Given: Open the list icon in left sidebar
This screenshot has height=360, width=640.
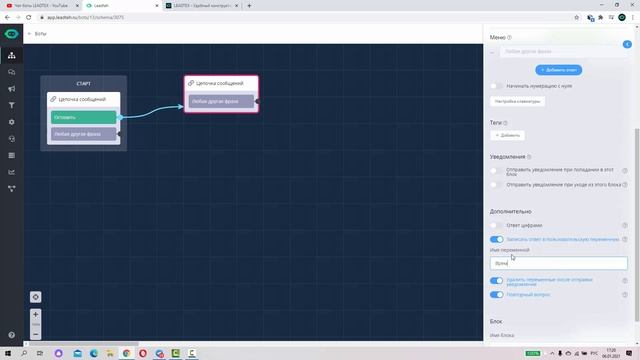Looking at the screenshot, I should (x=11, y=155).
